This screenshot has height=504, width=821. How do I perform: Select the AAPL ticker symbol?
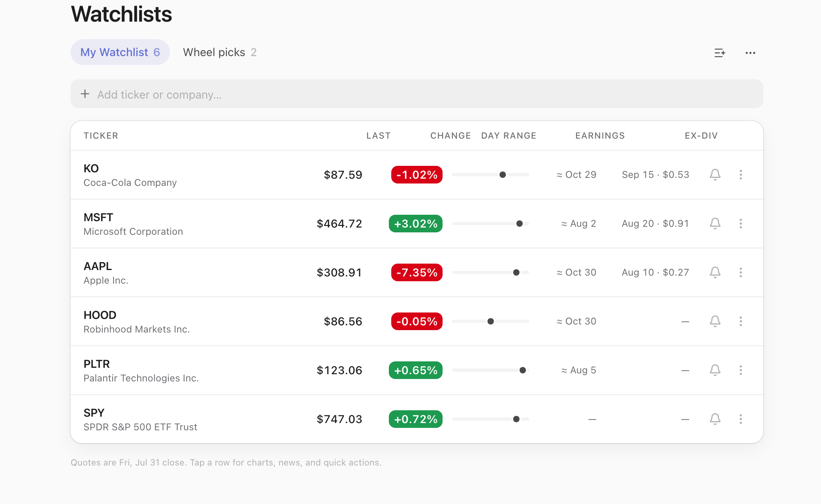[x=98, y=266]
